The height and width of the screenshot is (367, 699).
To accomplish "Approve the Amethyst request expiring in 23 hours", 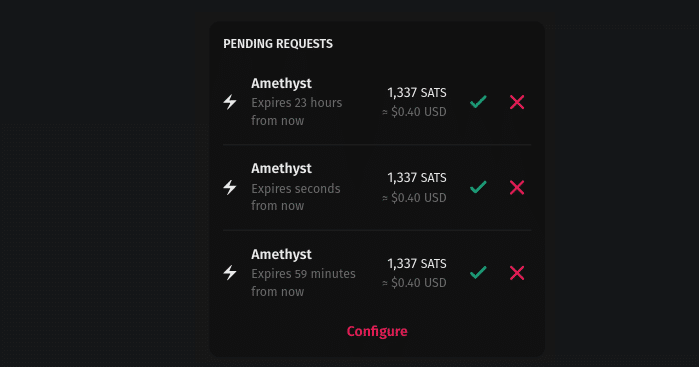I will click(x=478, y=102).
